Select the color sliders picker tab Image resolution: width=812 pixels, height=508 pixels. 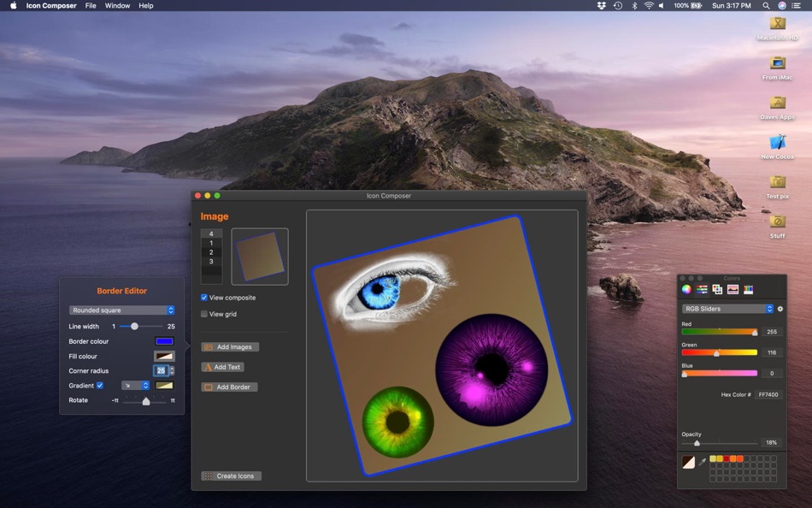point(702,290)
